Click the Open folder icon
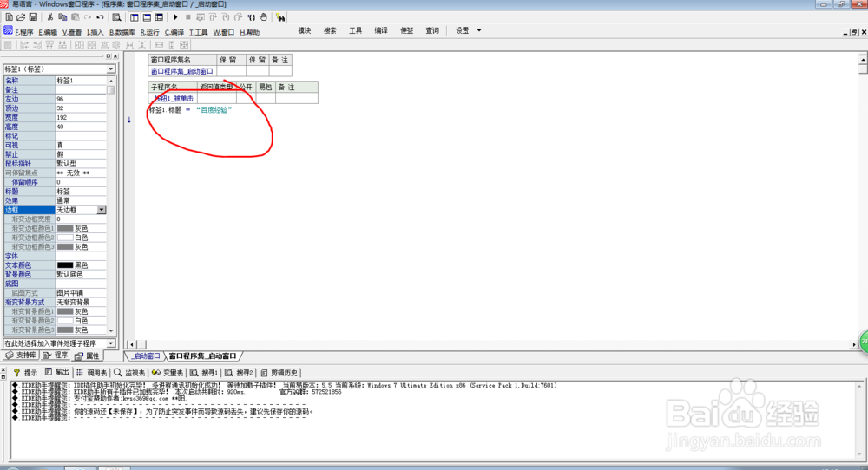Image resolution: width=868 pixels, height=470 pixels. [x=21, y=17]
